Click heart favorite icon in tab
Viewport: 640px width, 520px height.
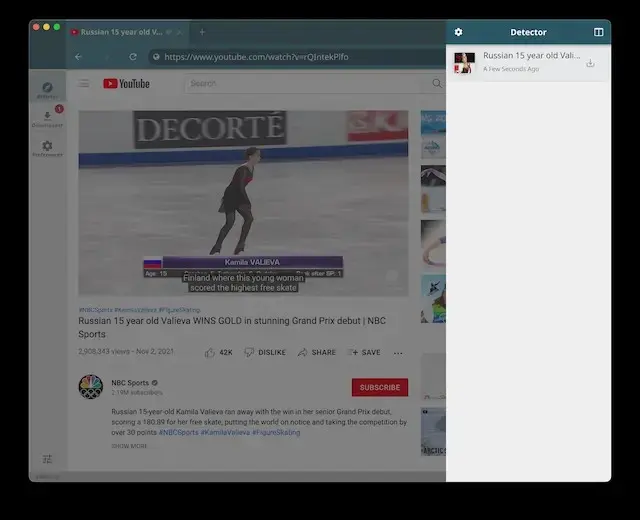click(x=169, y=32)
